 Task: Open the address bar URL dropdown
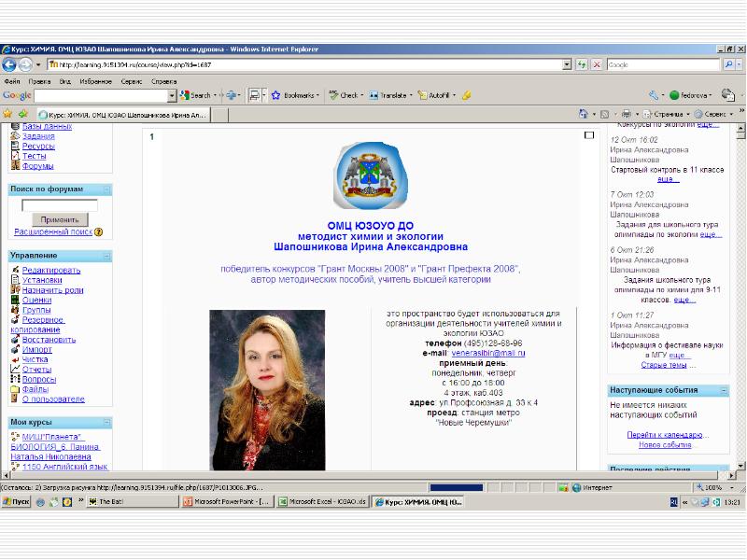(567, 64)
